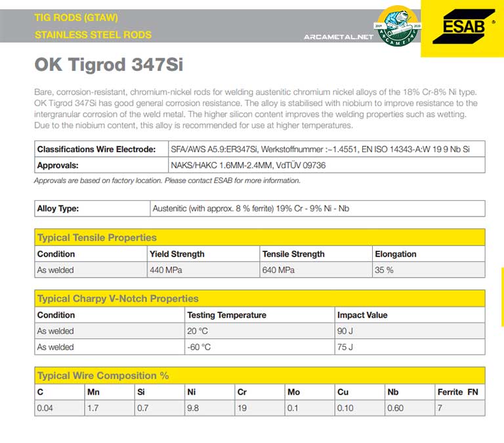The image size is (504, 443).
Task: Click the 'Impact Value' column header
Action: tap(362, 315)
